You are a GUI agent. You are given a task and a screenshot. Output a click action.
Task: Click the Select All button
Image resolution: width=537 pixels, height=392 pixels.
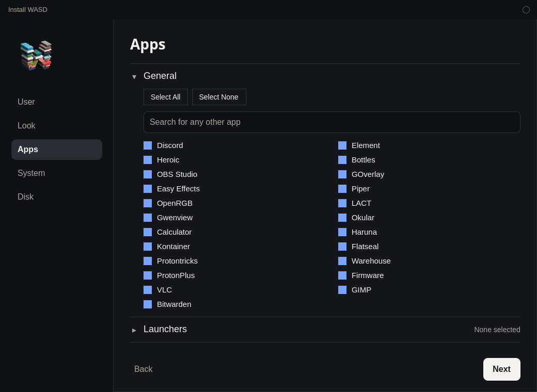pyautogui.click(x=165, y=97)
